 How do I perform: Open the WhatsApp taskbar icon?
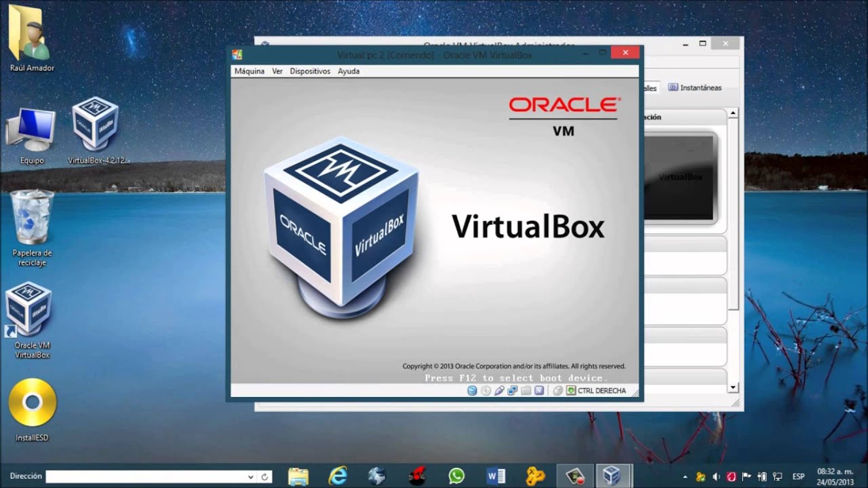tap(456, 476)
